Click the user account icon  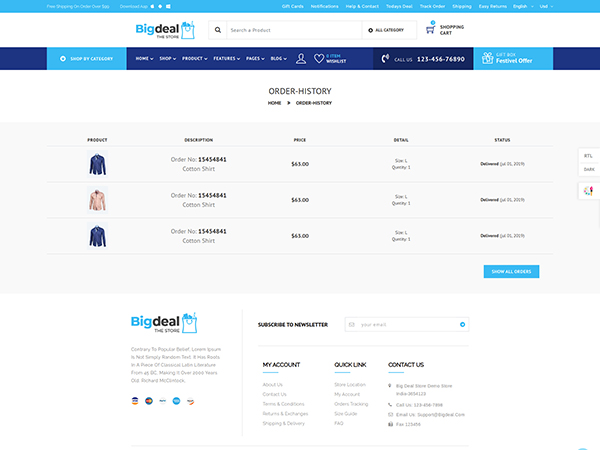coord(301,59)
